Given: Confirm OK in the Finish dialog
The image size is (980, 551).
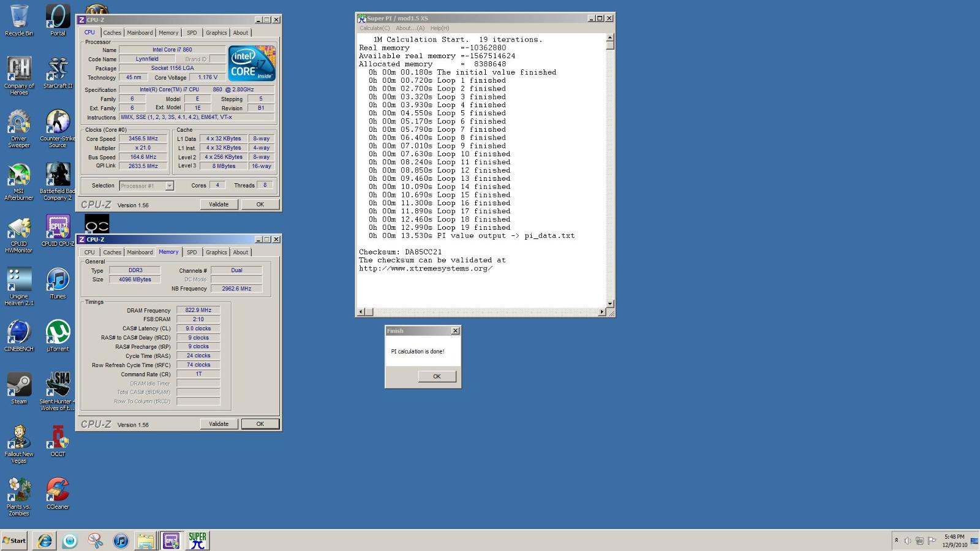Looking at the screenshot, I should pyautogui.click(x=437, y=376).
